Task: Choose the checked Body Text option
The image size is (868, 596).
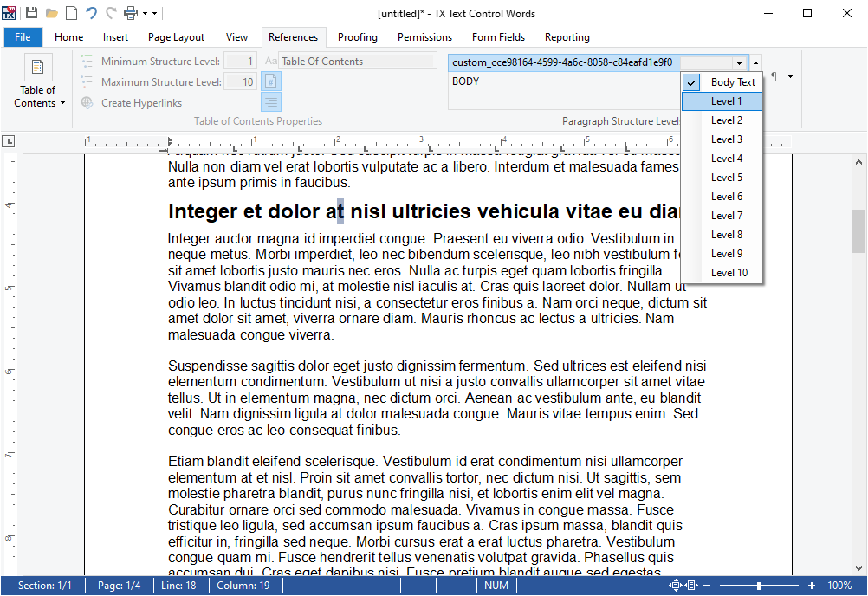Action: point(722,82)
